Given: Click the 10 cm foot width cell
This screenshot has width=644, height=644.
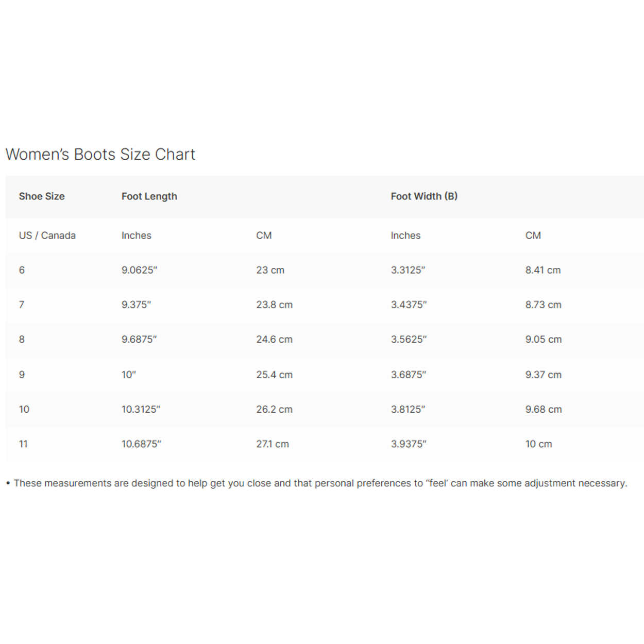Looking at the screenshot, I should click(538, 444).
